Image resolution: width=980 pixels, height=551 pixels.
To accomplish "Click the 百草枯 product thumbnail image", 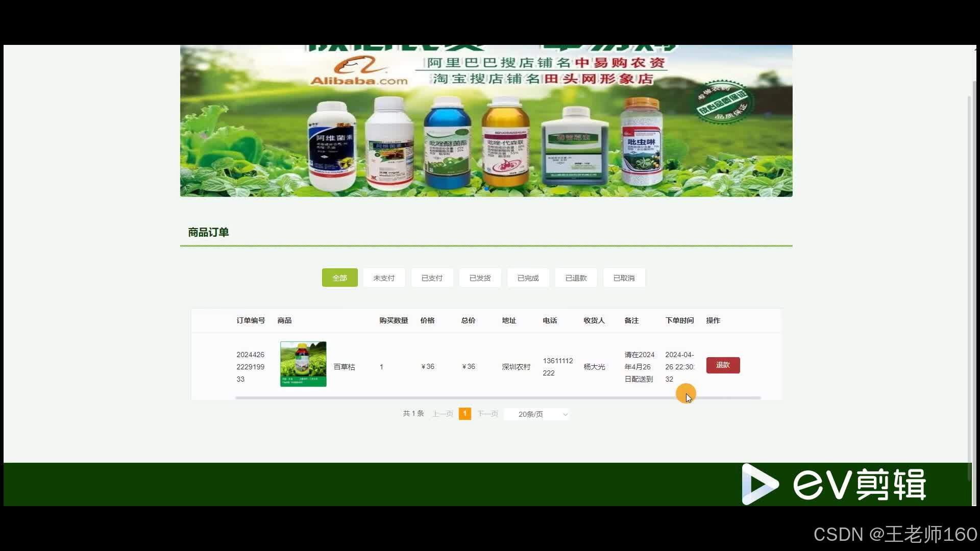I will coord(303,364).
